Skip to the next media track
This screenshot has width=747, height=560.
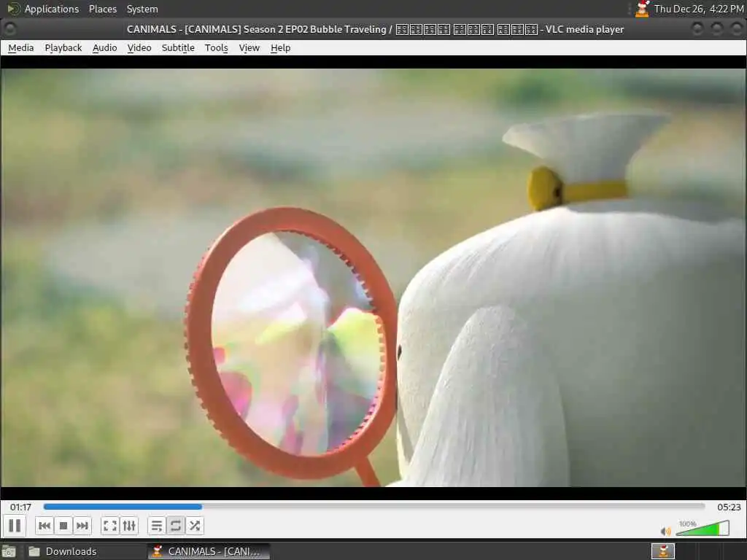pos(82,526)
